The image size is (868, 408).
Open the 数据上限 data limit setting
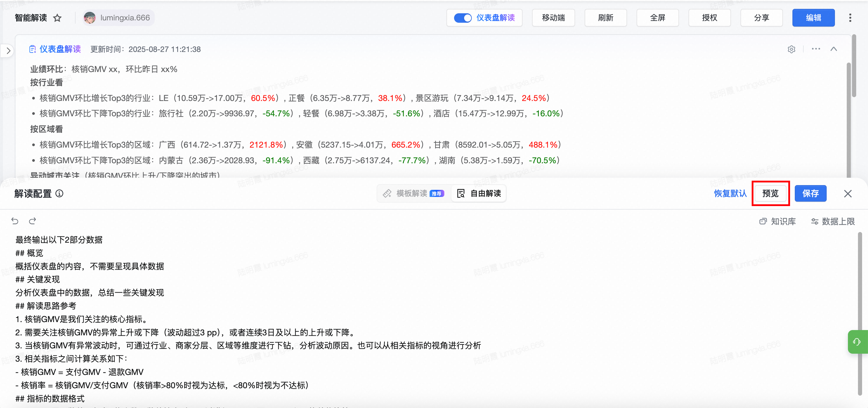tap(833, 221)
